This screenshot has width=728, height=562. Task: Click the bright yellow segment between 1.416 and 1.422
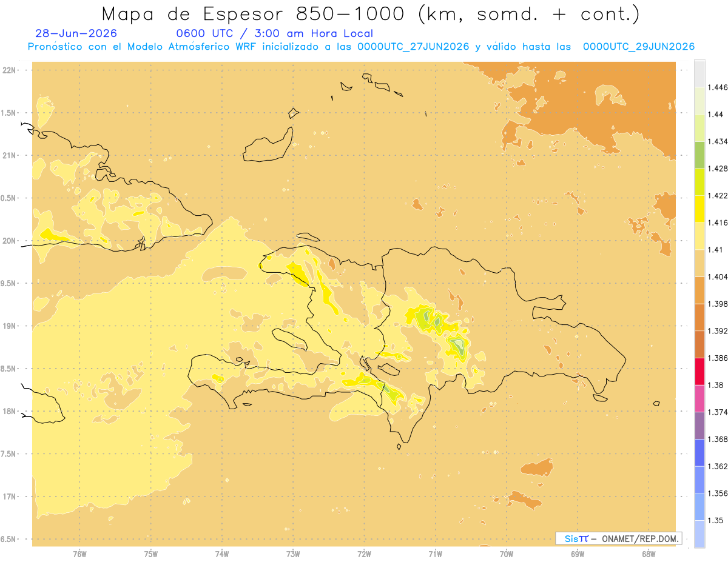(699, 209)
